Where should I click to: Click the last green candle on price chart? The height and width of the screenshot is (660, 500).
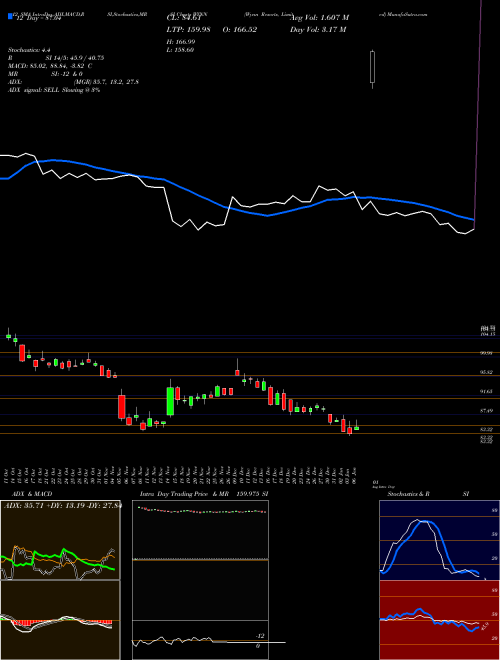(356, 428)
